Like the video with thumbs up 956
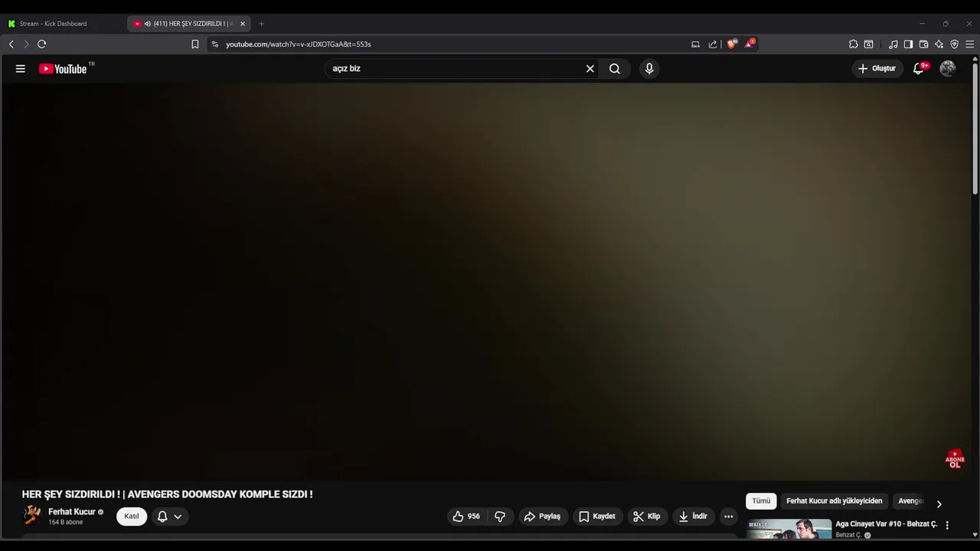This screenshot has width=980, height=551. pos(467,517)
